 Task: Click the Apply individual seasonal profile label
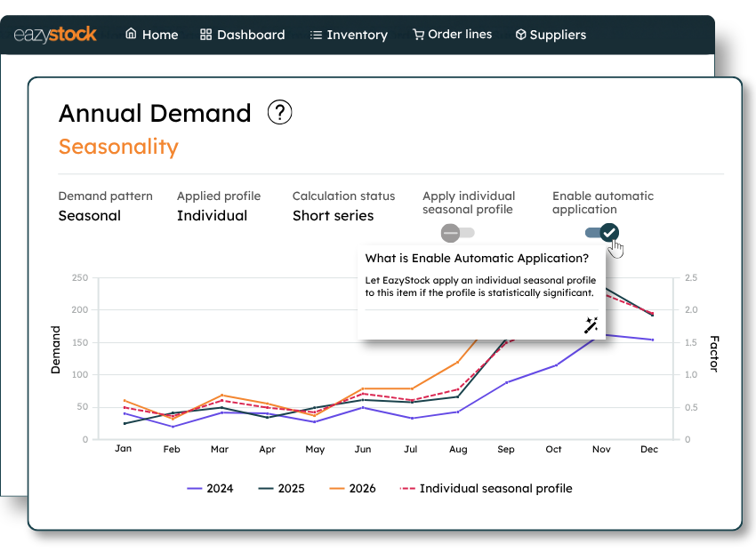(x=469, y=203)
